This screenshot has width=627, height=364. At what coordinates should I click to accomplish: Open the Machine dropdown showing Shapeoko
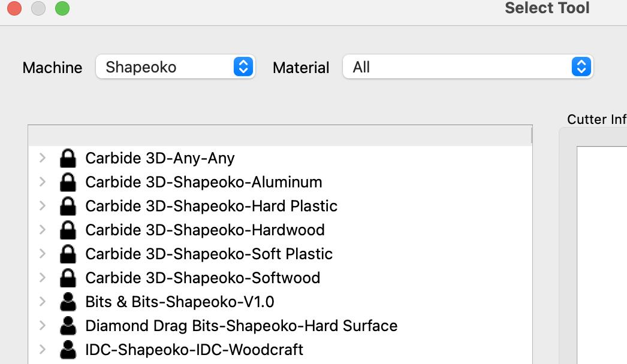pos(176,66)
